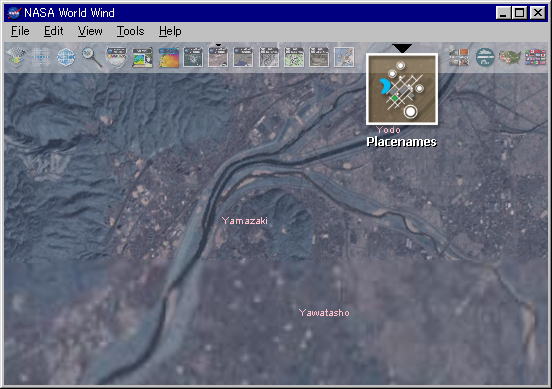The width and height of the screenshot is (552, 389).
Task: Toggle the rainbow temperature heat map layer
Action: tap(168, 57)
